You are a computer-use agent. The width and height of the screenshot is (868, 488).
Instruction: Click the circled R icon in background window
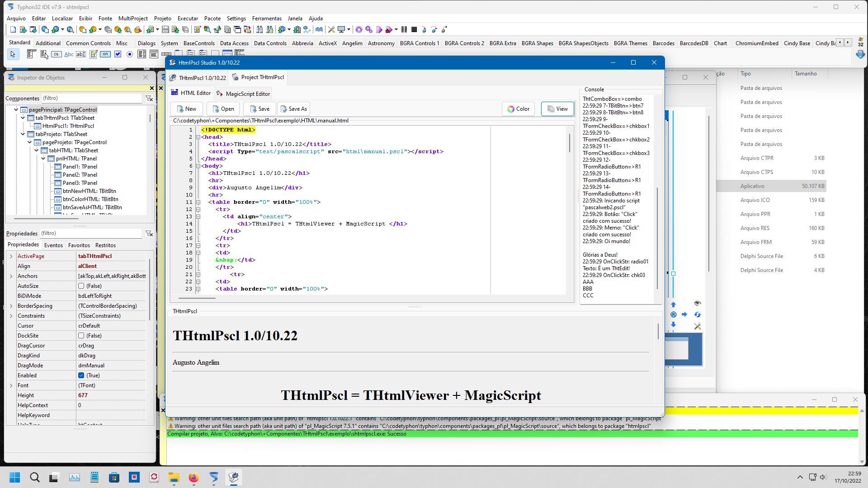674,314
